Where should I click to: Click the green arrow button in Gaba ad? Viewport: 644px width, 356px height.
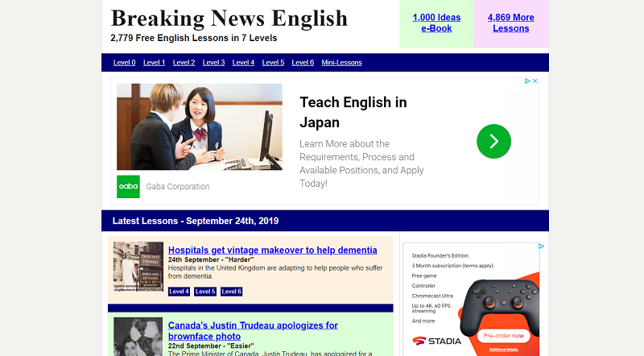[493, 142]
